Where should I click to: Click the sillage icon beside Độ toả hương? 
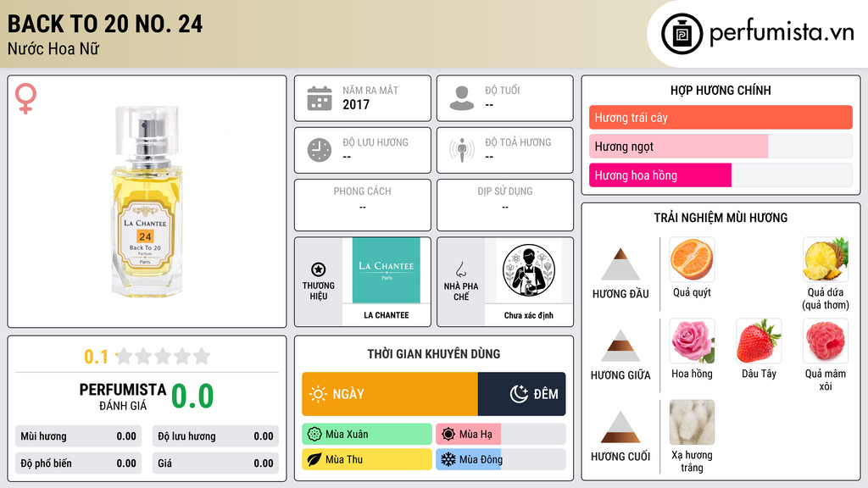462,150
